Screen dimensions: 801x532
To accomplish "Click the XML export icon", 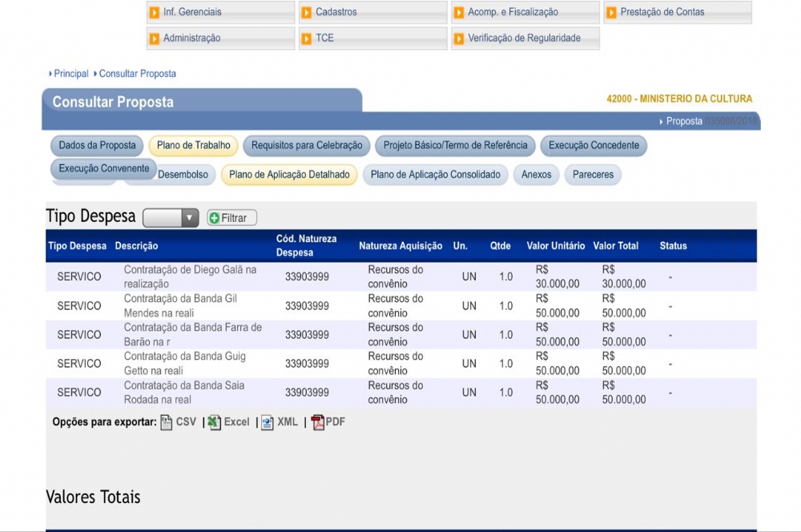I will (268, 422).
